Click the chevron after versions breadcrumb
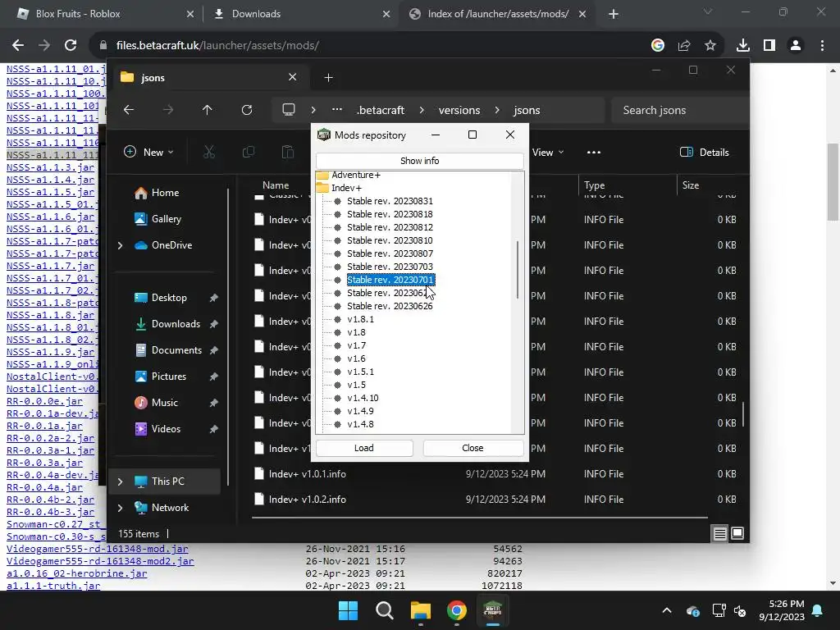The height and width of the screenshot is (630, 840). [x=497, y=110]
